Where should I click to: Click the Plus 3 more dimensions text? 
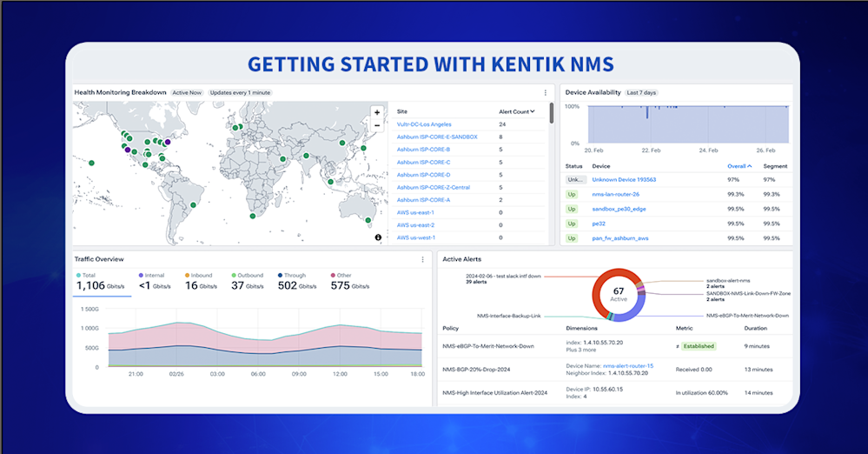point(580,350)
